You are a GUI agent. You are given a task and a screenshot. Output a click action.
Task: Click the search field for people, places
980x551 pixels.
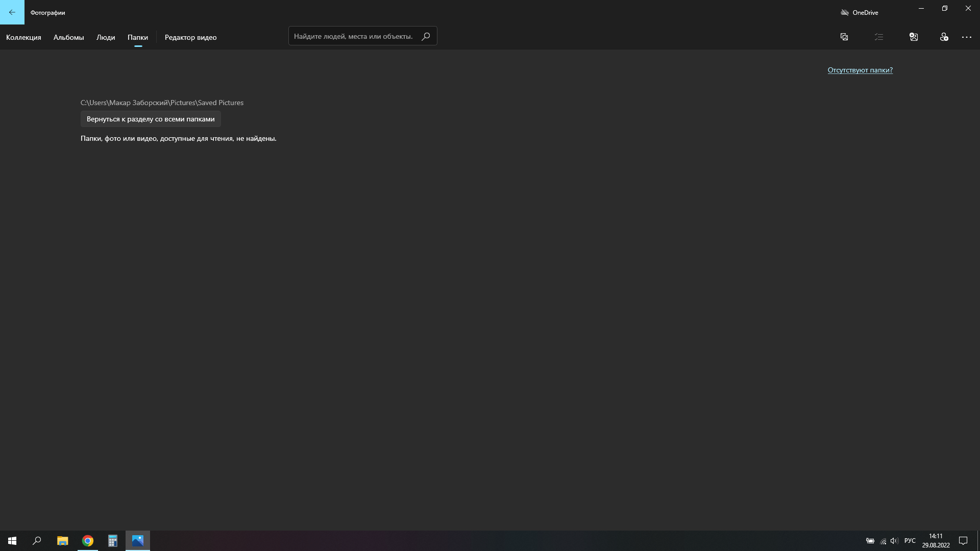tap(362, 36)
